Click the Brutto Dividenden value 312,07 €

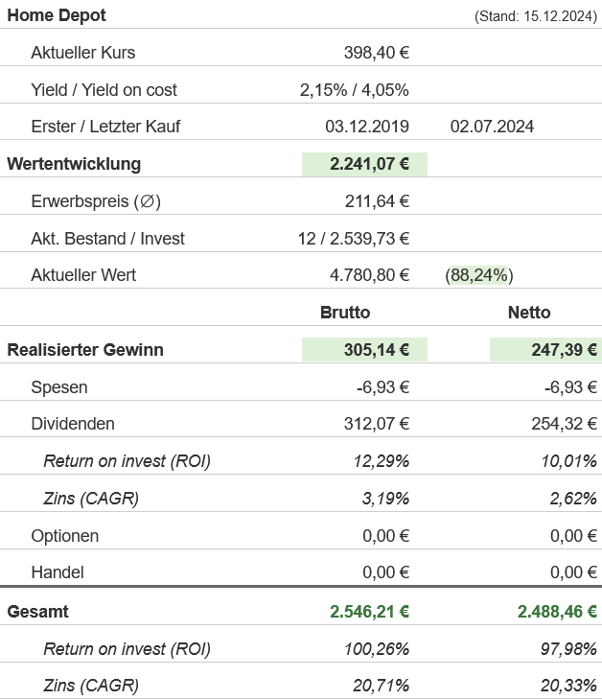(x=376, y=424)
